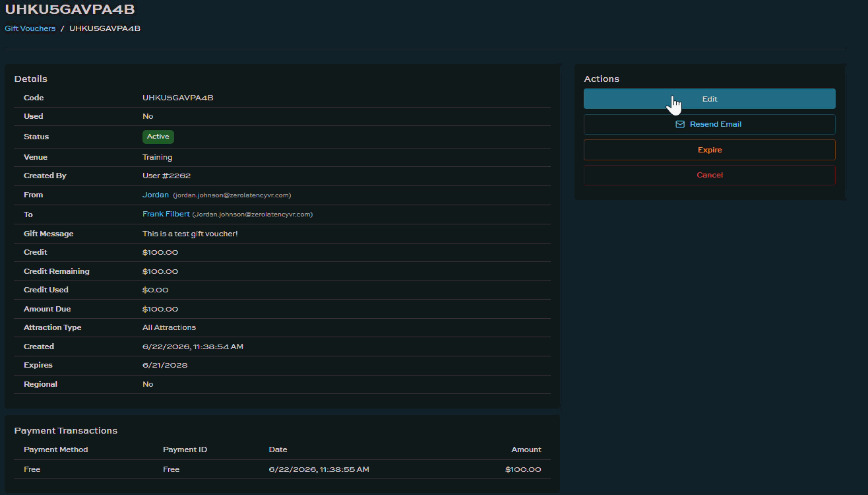Click the Credit Remaining field label
The width and height of the screenshot is (868, 495).
[57, 271]
